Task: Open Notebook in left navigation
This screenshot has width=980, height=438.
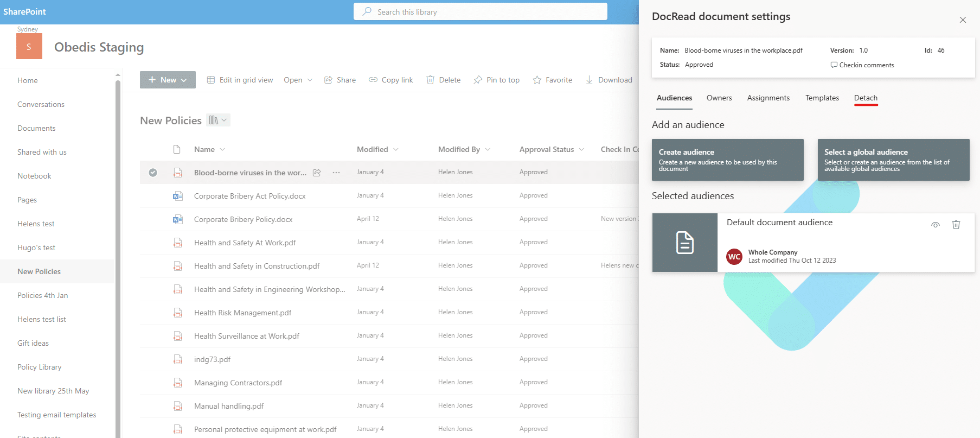Action: pos(34,176)
